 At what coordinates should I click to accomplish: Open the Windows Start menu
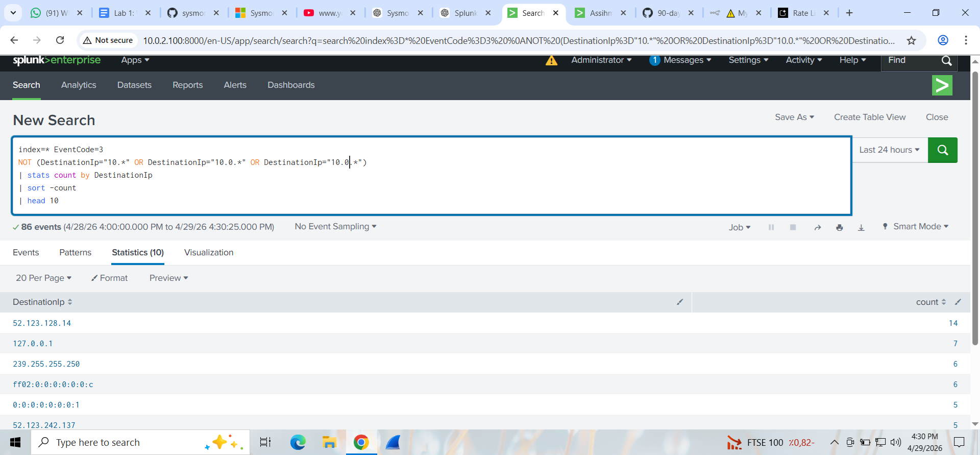pos(15,442)
